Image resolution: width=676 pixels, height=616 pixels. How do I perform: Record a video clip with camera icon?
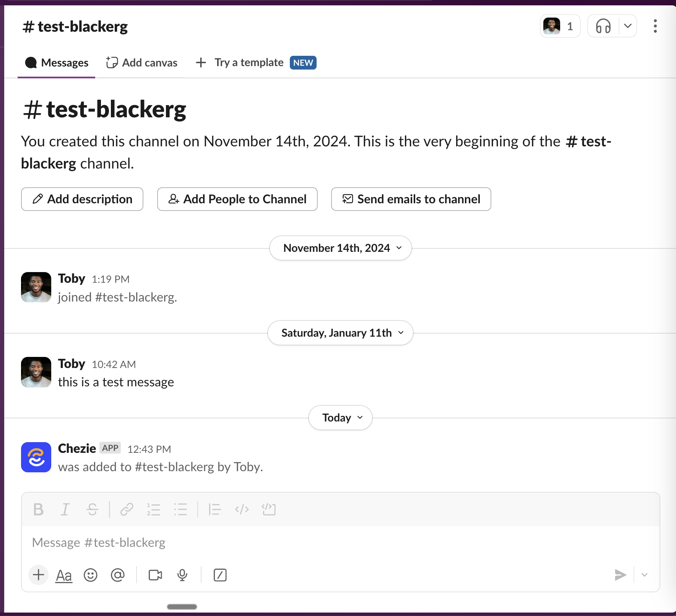tap(155, 575)
